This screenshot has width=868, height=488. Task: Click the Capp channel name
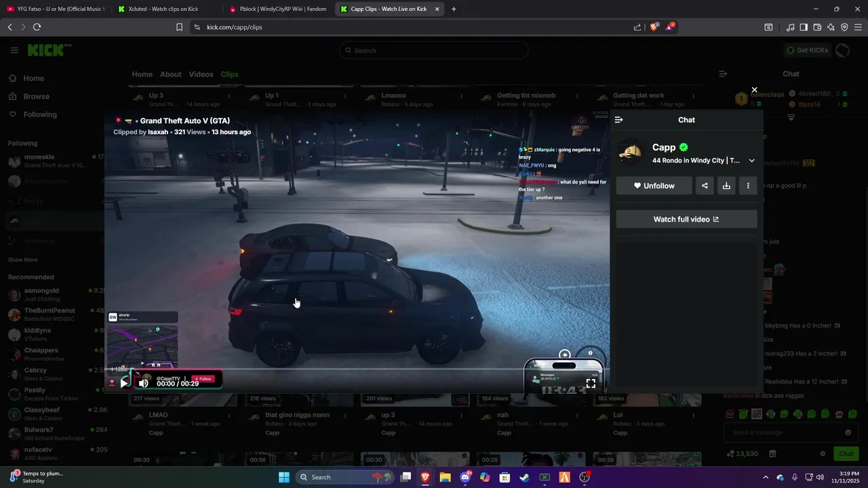(x=664, y=147)
